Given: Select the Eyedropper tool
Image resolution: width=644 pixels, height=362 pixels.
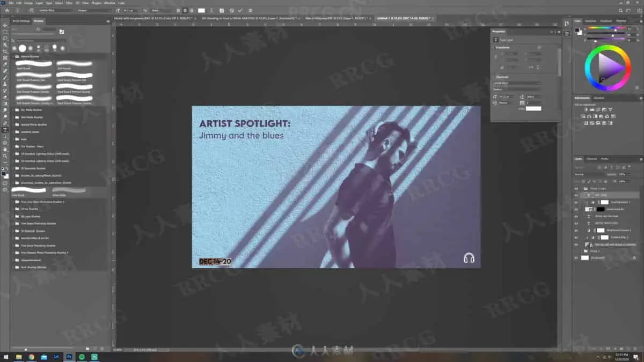Looking at the screenshot, I should coord(6,64).
